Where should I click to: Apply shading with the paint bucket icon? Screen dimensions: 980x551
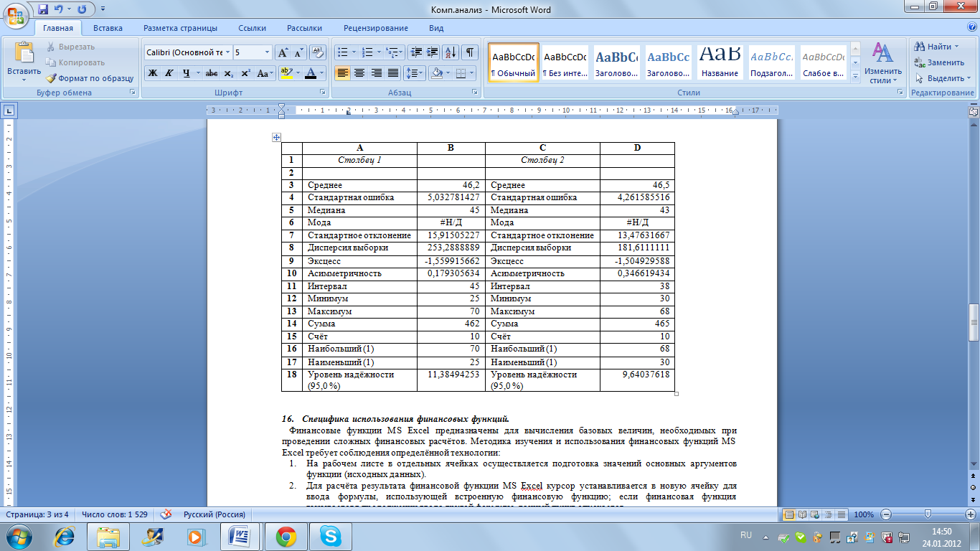click(x=435, y=73)
